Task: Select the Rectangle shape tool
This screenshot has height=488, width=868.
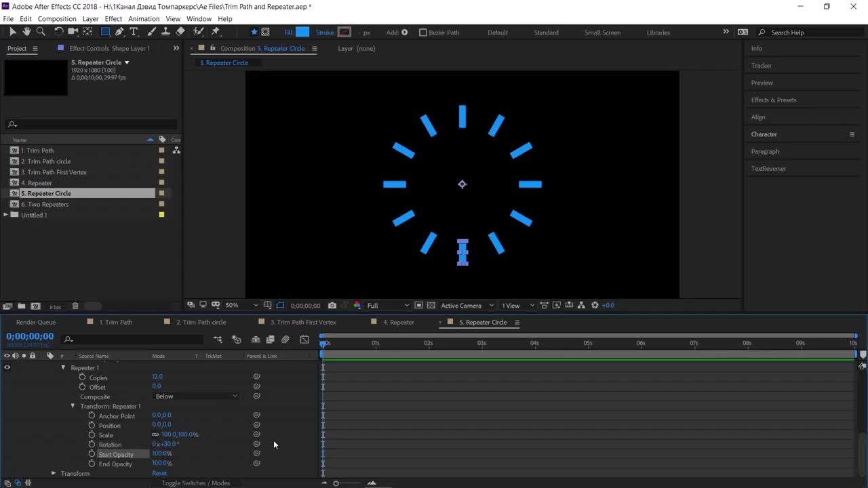Action: 106,32
